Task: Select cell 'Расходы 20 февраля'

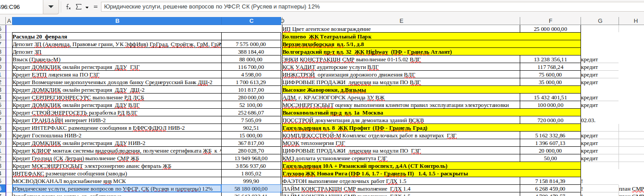Action: coord(117,37)
